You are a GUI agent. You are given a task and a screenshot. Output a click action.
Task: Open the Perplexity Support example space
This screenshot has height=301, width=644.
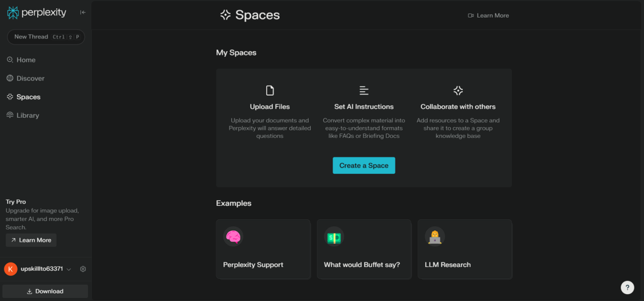pyautogui.click(x=264, y=249)
